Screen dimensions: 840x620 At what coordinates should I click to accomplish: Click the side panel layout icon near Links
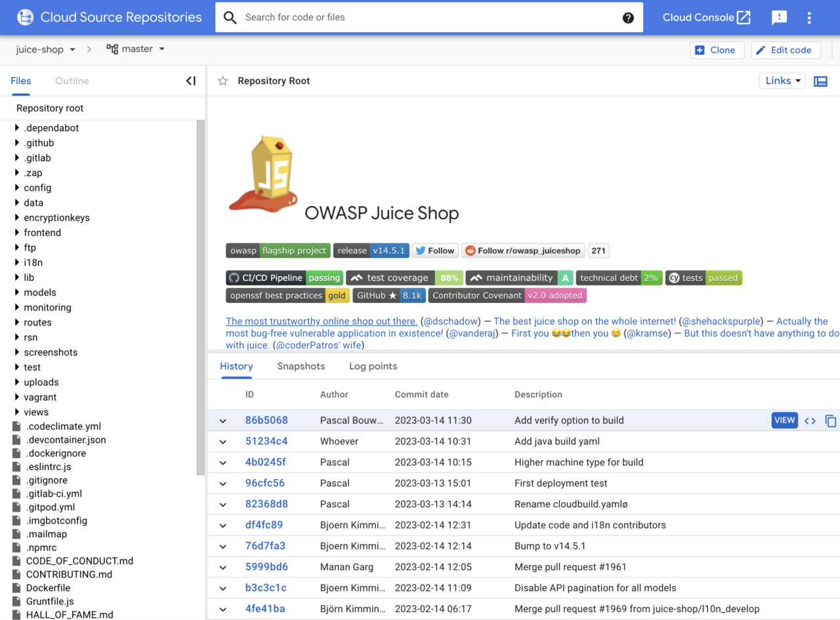tap(820, 80)
